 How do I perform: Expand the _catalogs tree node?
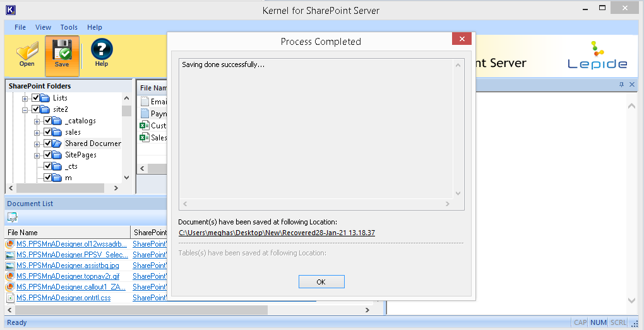tap(37, 121)
